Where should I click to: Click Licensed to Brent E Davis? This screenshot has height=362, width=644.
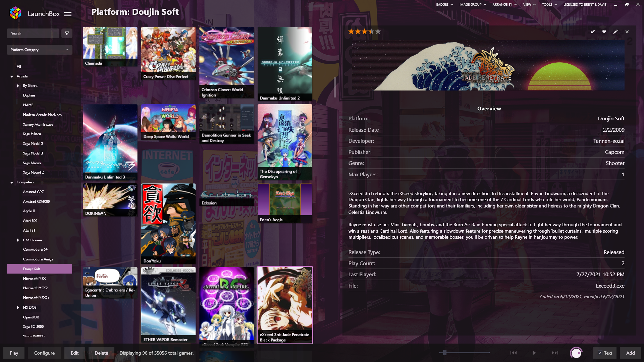coord(585,5)
